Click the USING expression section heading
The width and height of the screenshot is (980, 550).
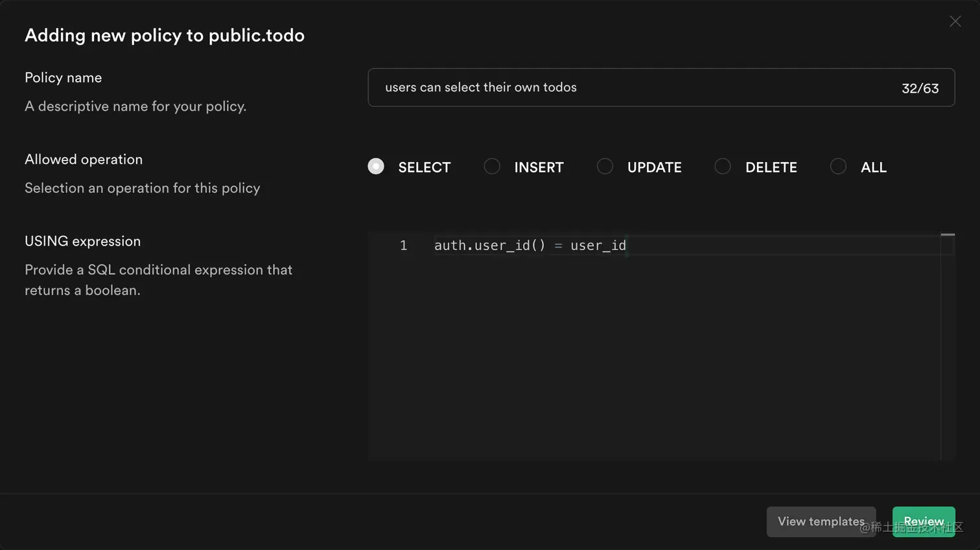(x=82, y=241)
